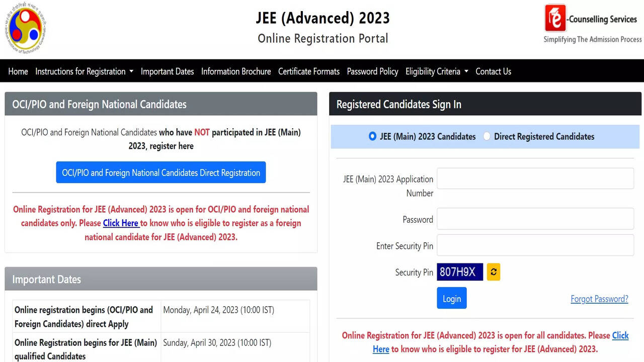This screenshot has width=644, height=362.
Task: Go to Home in navigation bar
Action: coord(18,71)
